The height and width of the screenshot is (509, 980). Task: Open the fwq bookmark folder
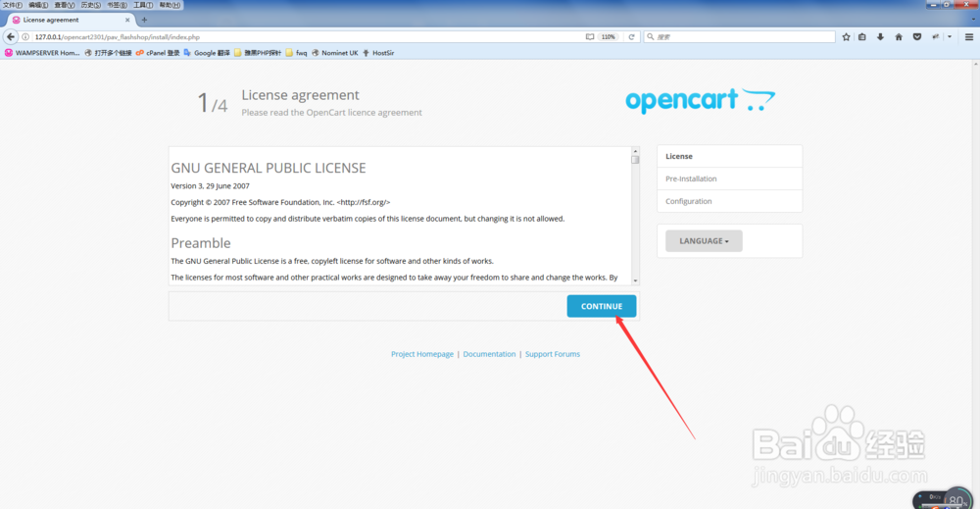[x=296, y=53]
